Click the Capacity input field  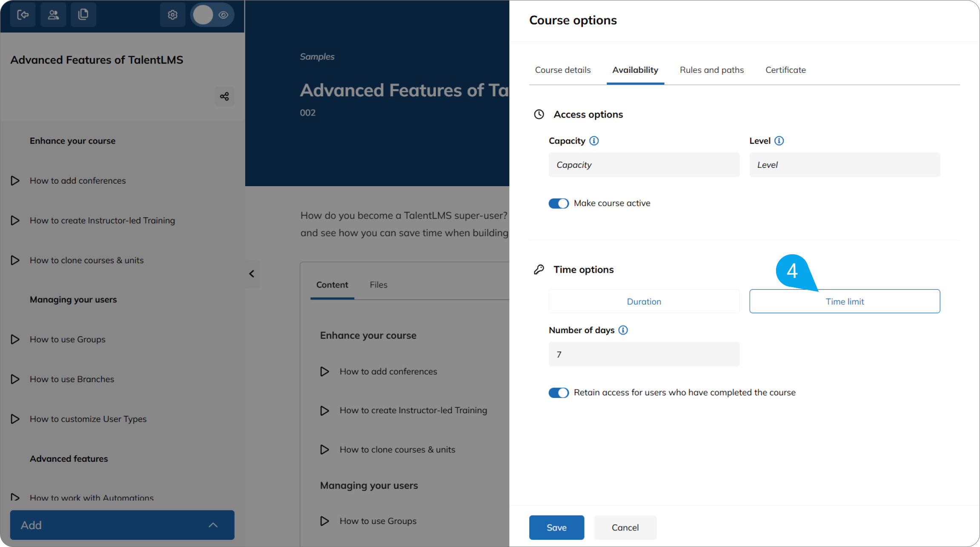pos(644,165)
